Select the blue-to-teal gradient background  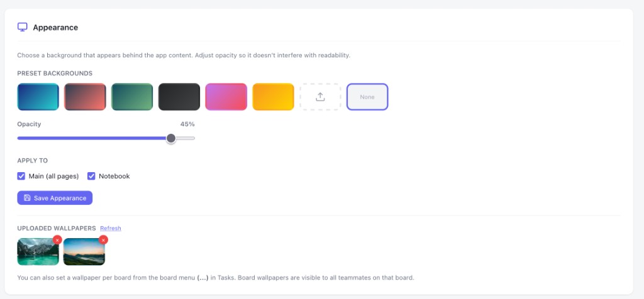[x=38, y=97]
